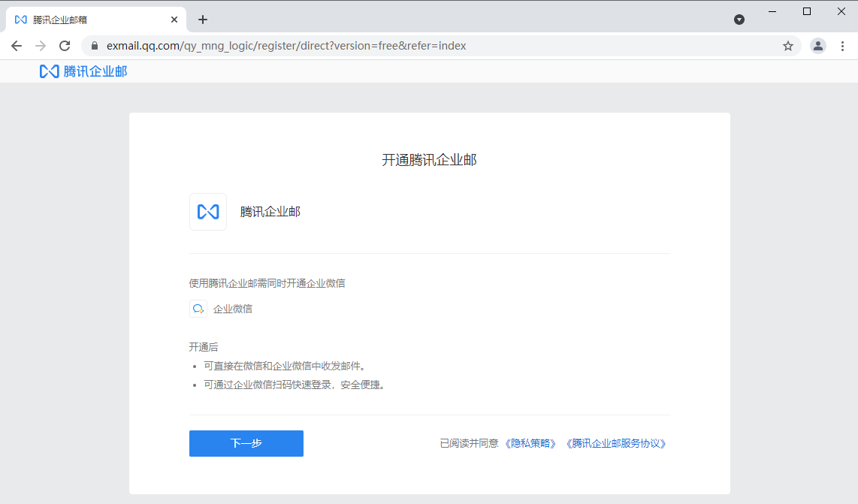Click the browser back arrow
The width and height of the screenshot is (858, 504).
tap(17, 46)
